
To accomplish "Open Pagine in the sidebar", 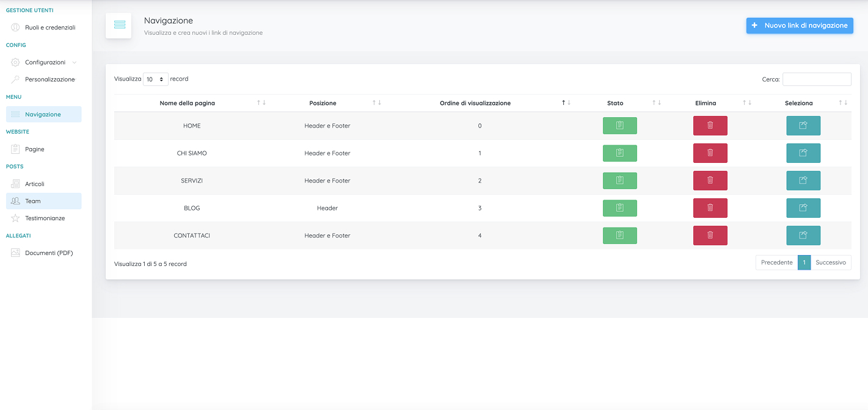I will (x=35, y=149).
